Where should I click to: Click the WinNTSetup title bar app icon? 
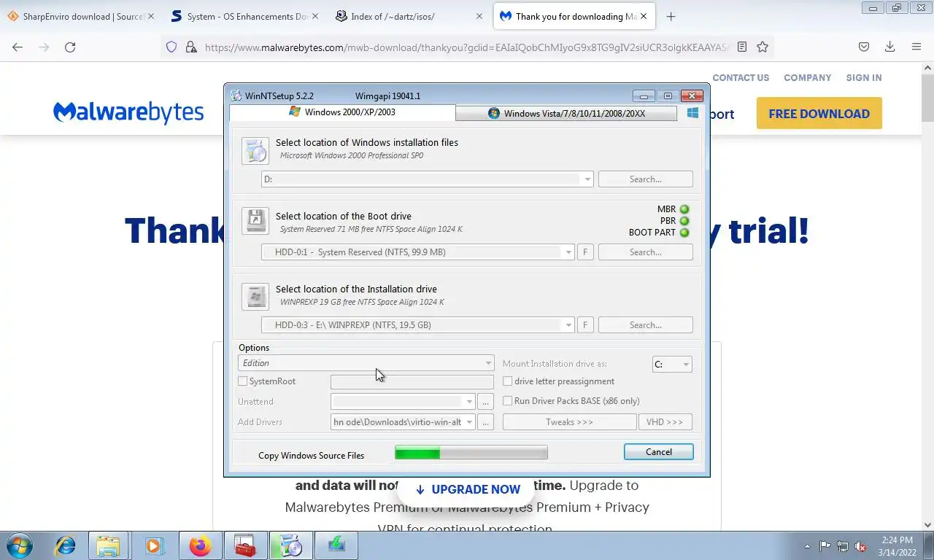click(236, 96)
